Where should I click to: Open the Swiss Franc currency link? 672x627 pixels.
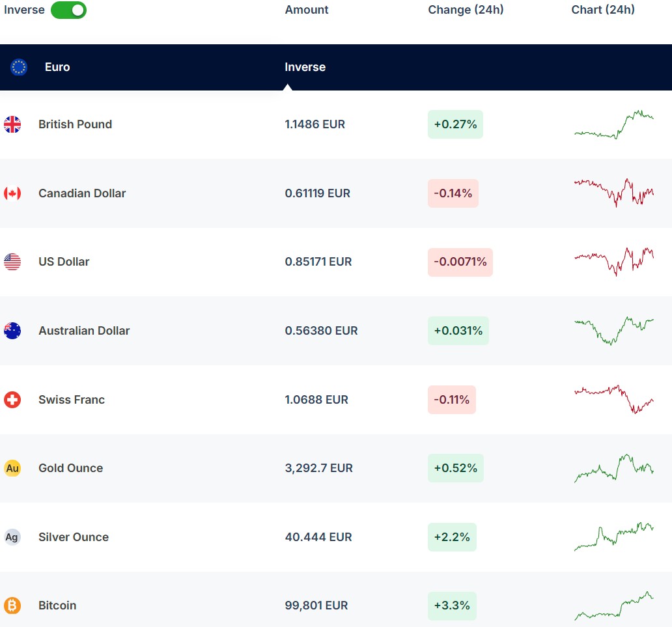coord(72,400)
